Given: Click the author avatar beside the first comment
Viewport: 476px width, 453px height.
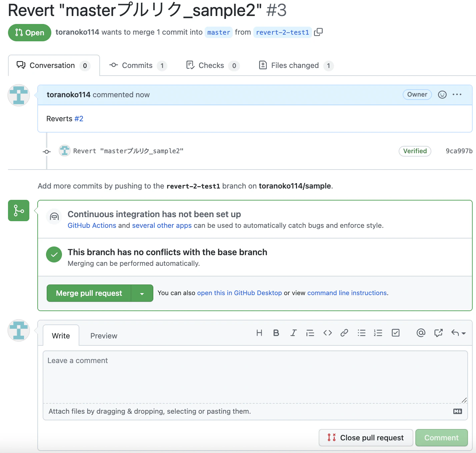Looking at the screenshot, I should 19,95.
